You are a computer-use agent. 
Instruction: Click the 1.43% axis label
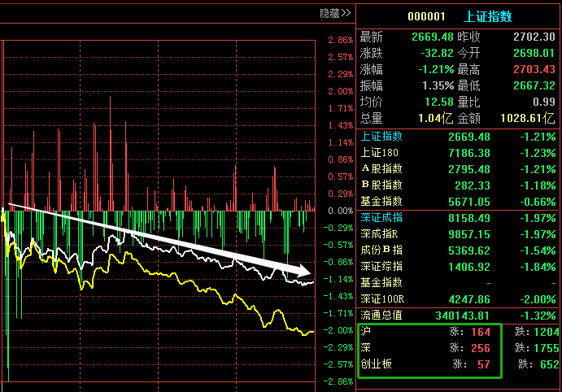point(341,125)
